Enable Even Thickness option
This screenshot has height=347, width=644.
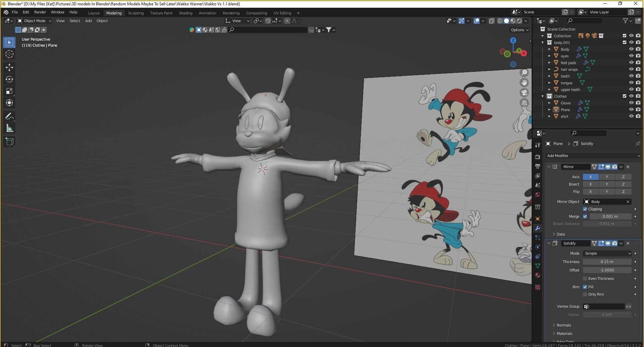pos(585,279)
